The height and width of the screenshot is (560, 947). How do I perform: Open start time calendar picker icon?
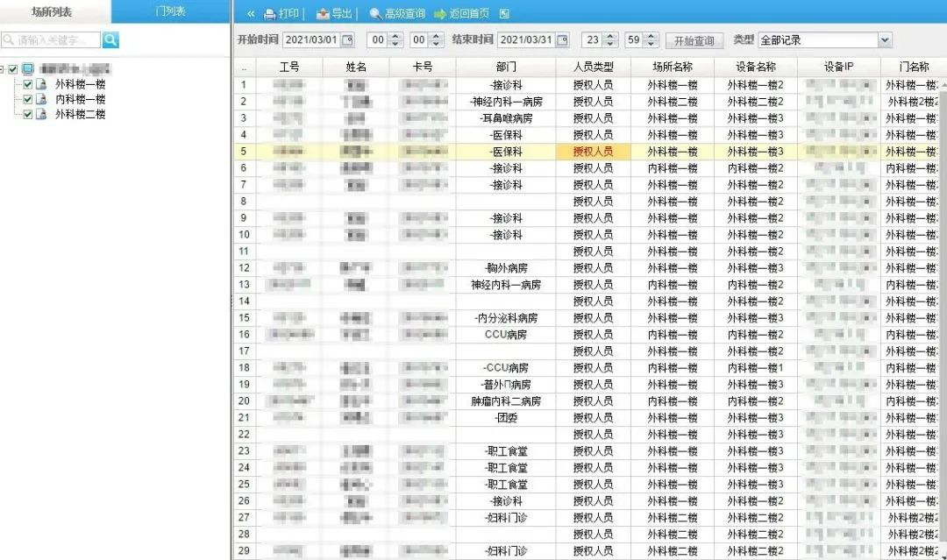[x=347, y=40]
